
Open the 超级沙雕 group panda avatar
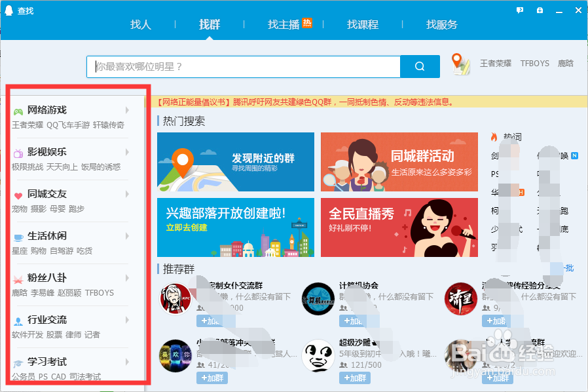pyautogui.click(x=318, y=355)
